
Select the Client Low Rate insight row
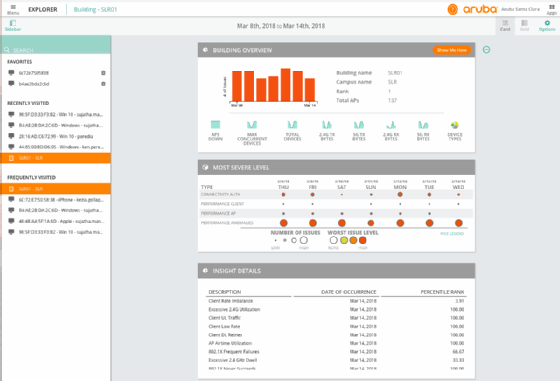[x=336, y=326]
